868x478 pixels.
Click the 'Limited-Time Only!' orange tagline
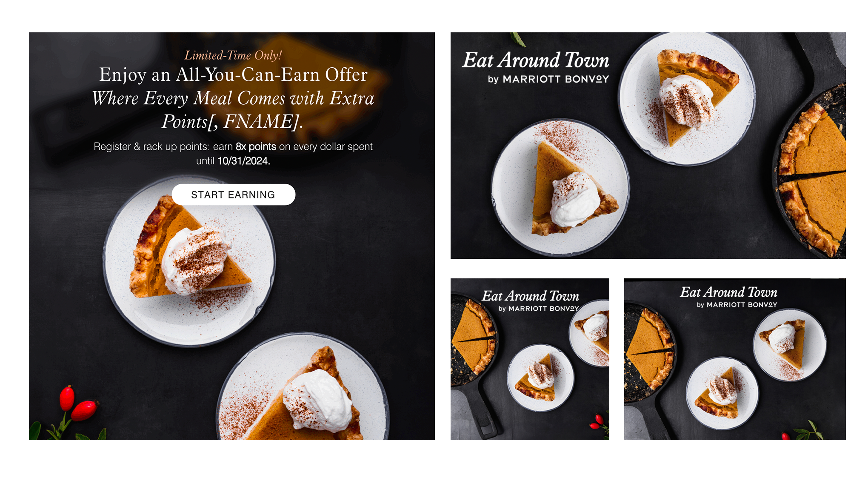pyautogui.click(x=233, y=55)
